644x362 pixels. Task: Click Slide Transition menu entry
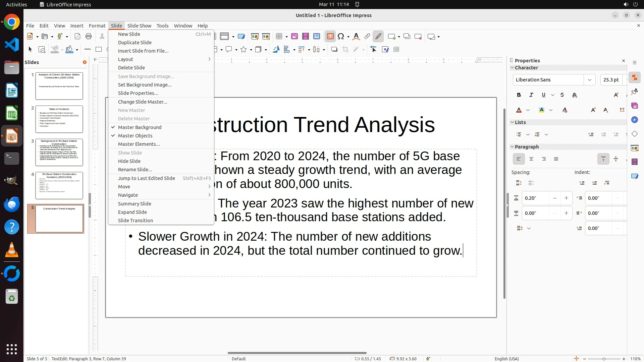[x=136, y=221]
